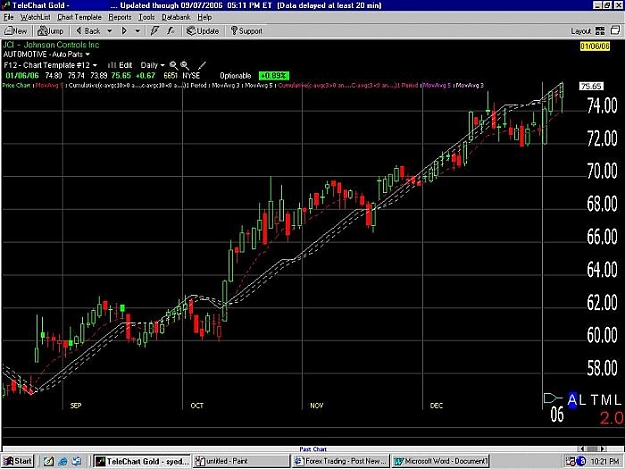
Task: Click the chart scrollbar left arrow
Action: coord(582,449)
